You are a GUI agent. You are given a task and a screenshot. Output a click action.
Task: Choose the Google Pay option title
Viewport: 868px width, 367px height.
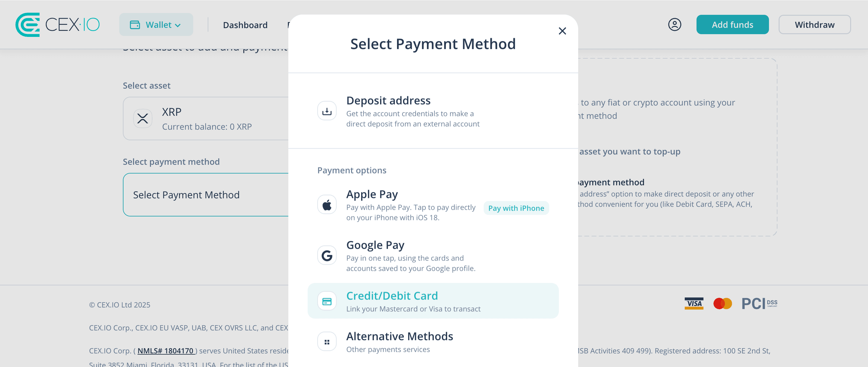coord(375,245)
